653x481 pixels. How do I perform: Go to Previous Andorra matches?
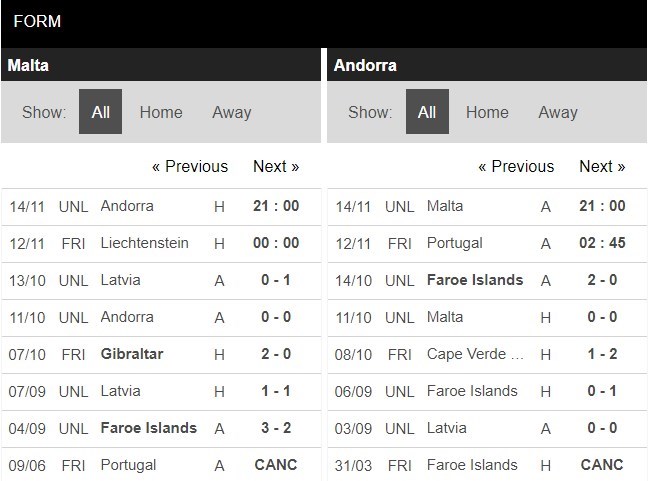[516, 166]
